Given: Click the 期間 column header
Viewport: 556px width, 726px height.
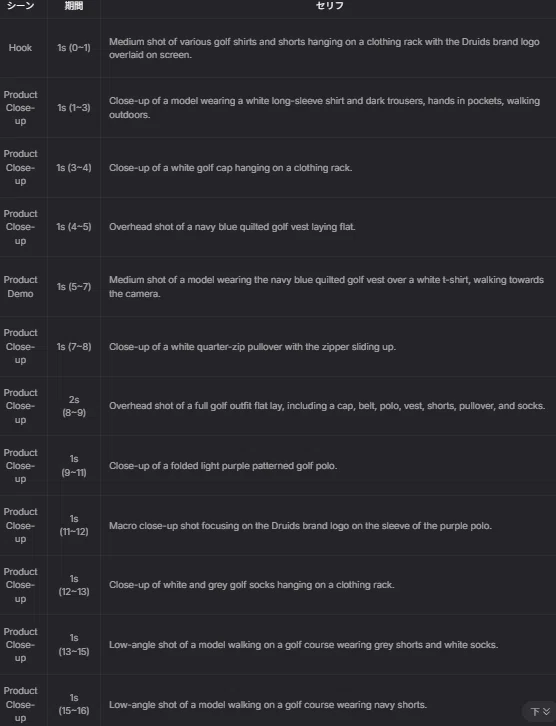Looking at the screenshot, I should click(x=74, y=6).
